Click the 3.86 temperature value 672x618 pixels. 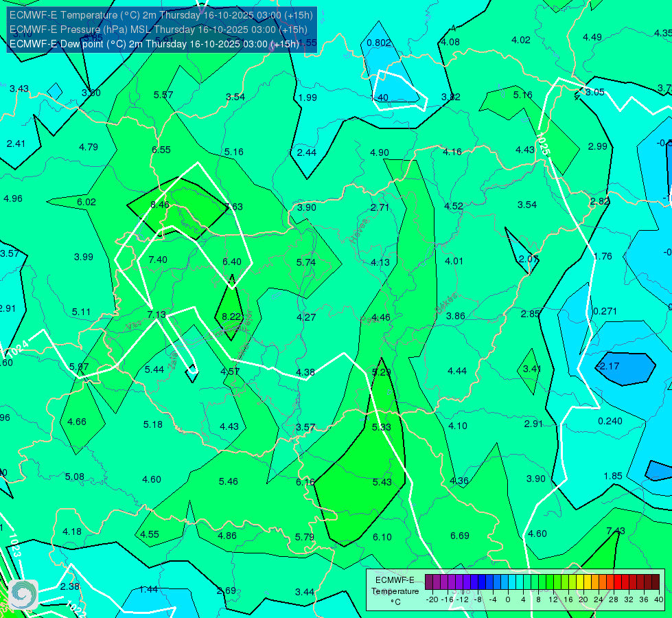[455, 316]
